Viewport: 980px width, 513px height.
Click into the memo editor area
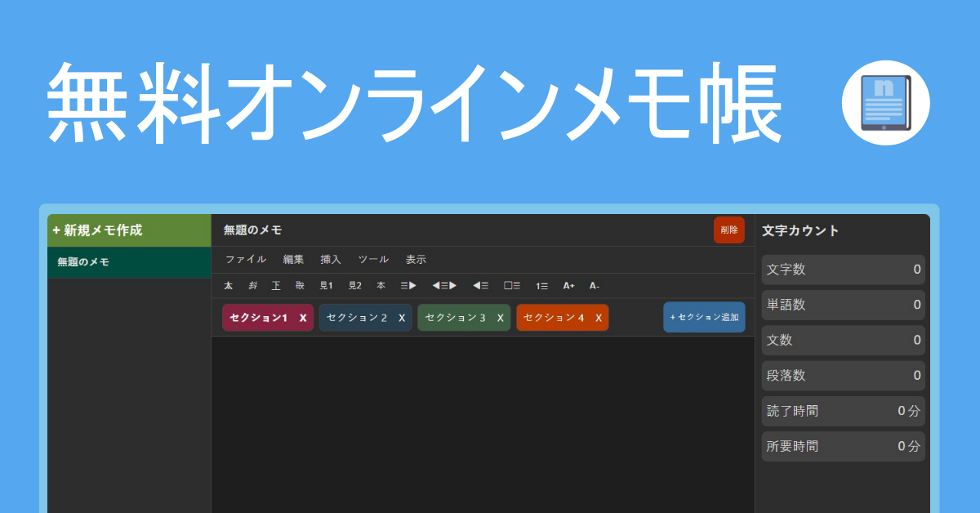pyautogui.click(x=483, y=425)
